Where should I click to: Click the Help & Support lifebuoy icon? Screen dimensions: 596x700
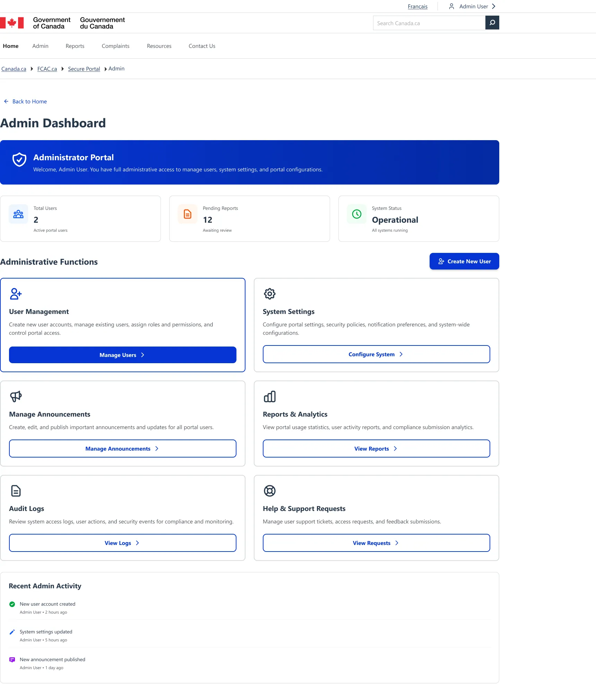point(270,491)
